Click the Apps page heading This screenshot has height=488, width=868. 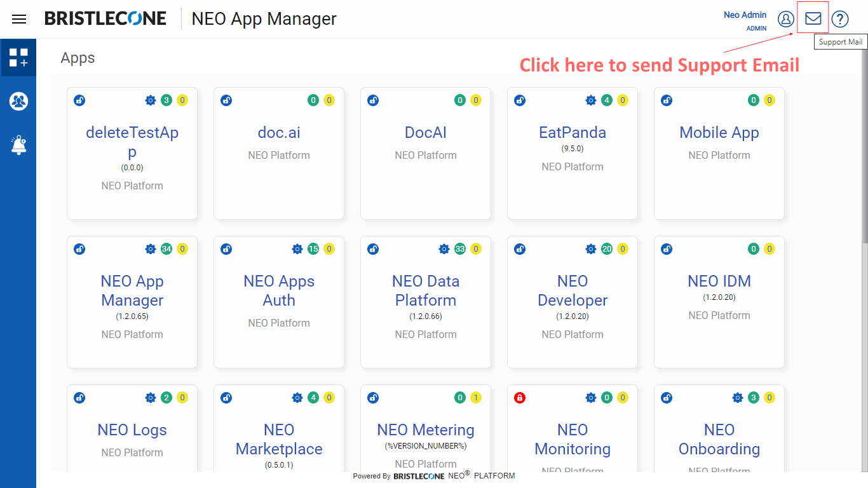point(78,58)
